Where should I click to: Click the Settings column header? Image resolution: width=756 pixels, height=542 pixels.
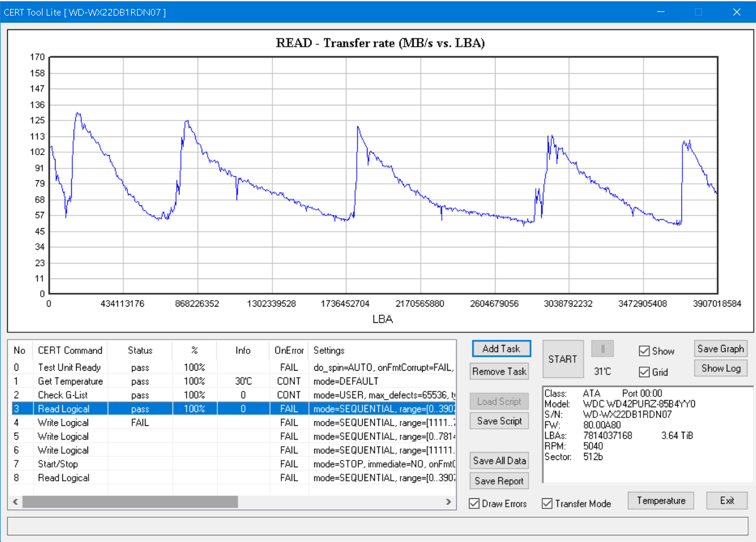(329, 350)
